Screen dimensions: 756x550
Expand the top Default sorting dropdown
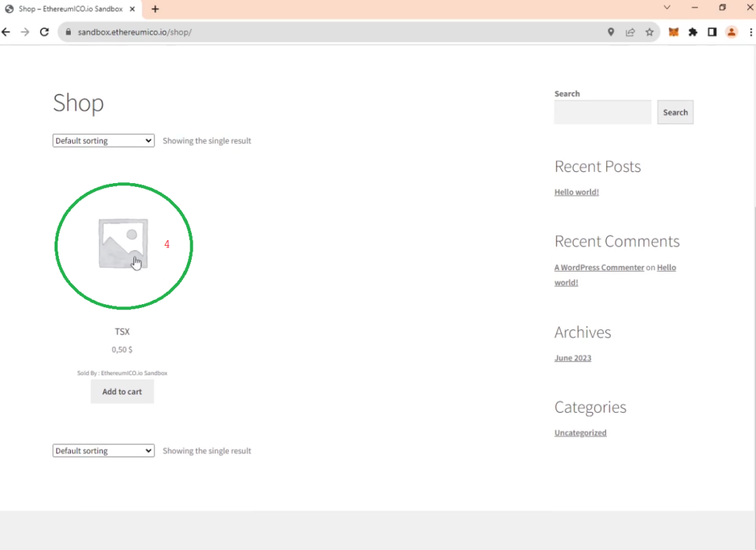[x=103, y=141]
